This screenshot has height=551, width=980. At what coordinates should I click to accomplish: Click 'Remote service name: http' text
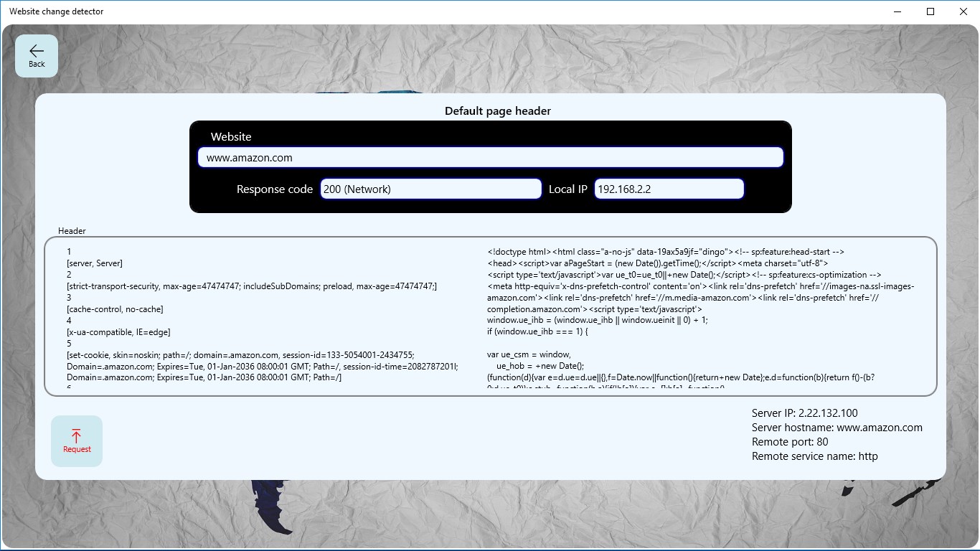(814, 456)
